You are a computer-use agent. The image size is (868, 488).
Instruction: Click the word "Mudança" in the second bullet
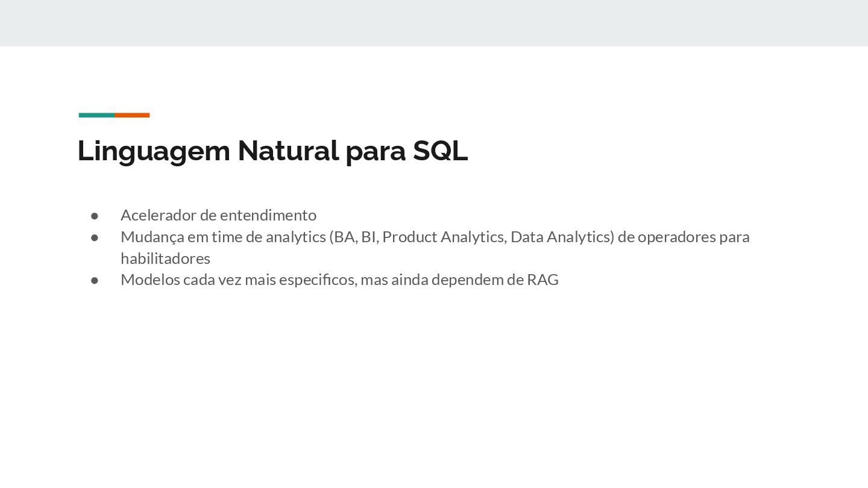point(152,237)
